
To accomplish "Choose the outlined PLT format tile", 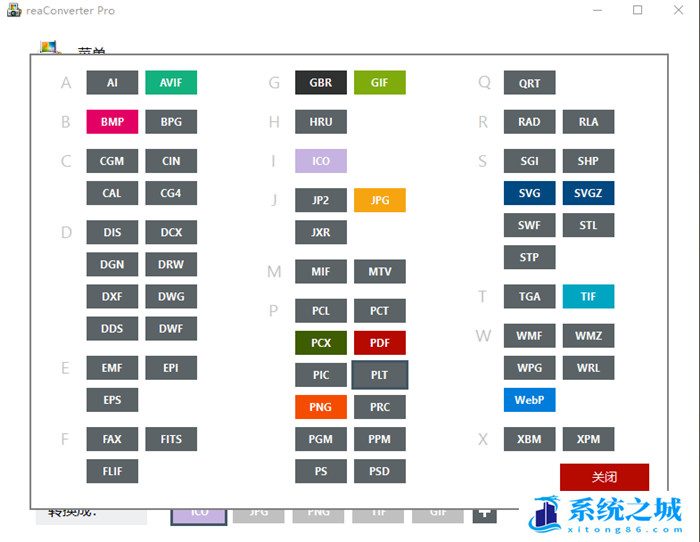I will pos(379,375).
